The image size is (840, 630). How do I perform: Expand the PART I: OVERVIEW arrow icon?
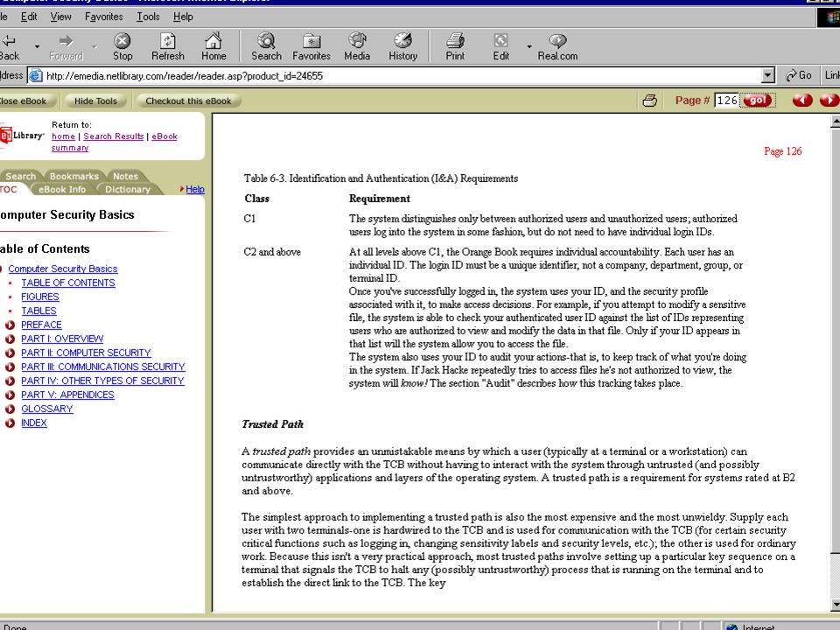pos(10,339)
